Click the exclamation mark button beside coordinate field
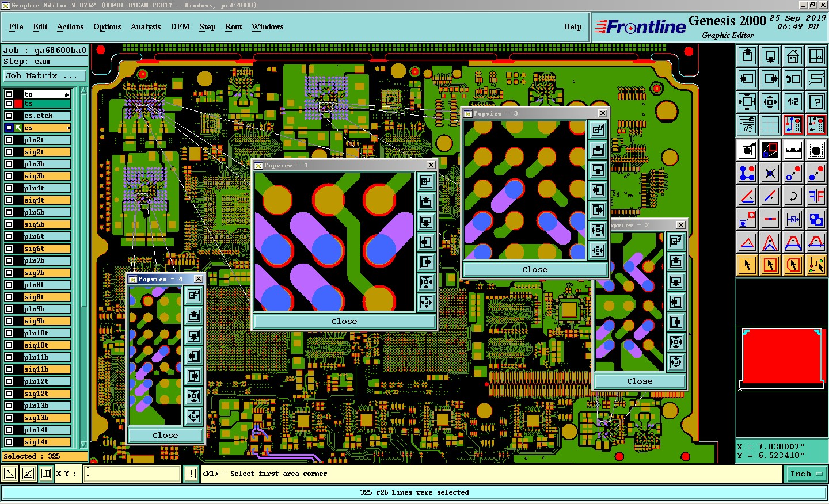The image size is (829, 504). [191, 474]
